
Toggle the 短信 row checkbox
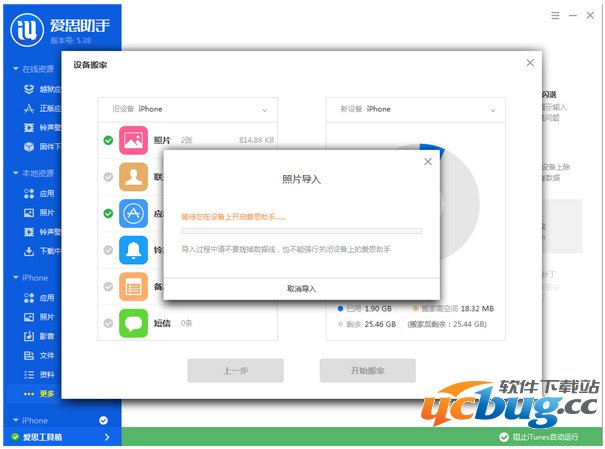[x=108, y=323]
